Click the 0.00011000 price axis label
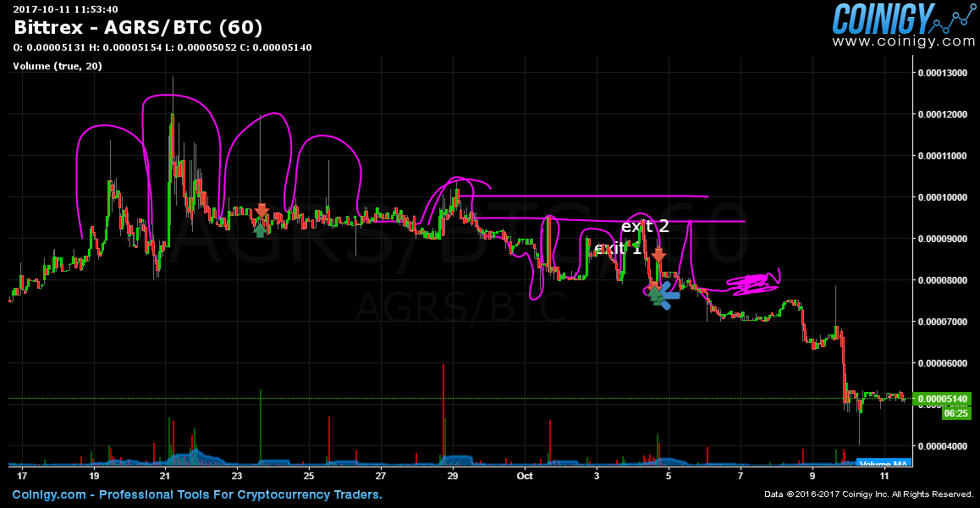This screenshot has height=508, width=980. click(943, 156)
